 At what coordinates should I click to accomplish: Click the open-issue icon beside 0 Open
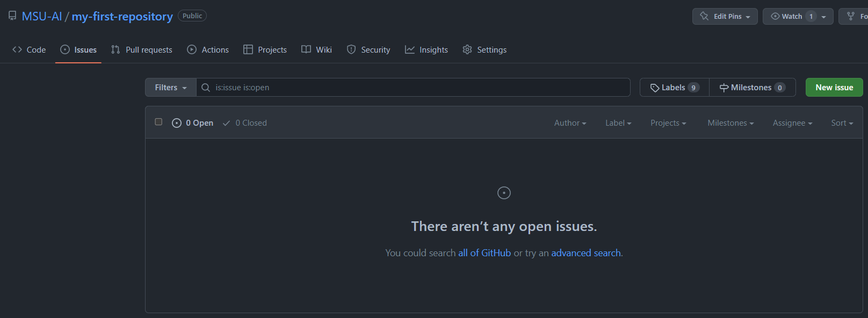click(x=177, y=123)
